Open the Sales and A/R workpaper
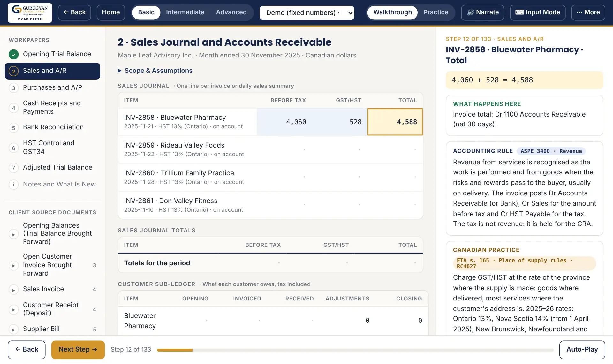Screen dimensions: 613x364 (x=52, y=71)
